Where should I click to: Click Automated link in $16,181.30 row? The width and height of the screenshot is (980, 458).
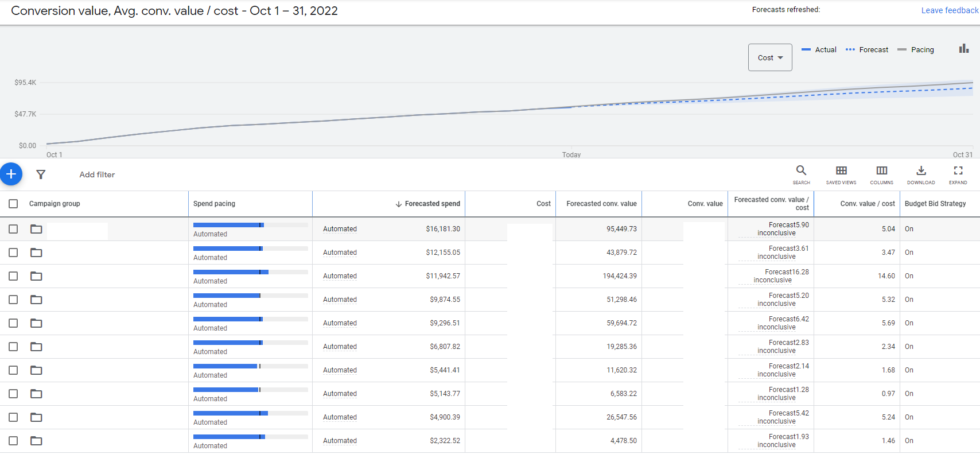[340, 229]
